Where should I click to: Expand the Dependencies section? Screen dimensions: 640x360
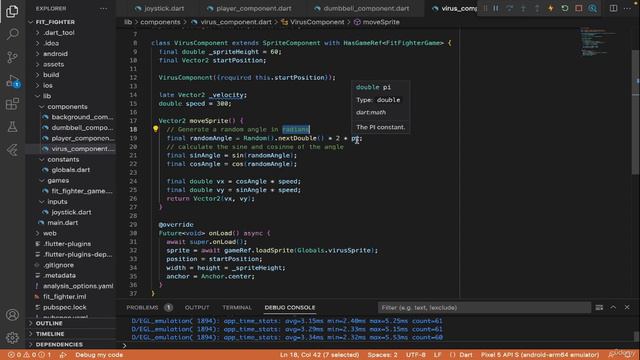(x=59, y=344)
